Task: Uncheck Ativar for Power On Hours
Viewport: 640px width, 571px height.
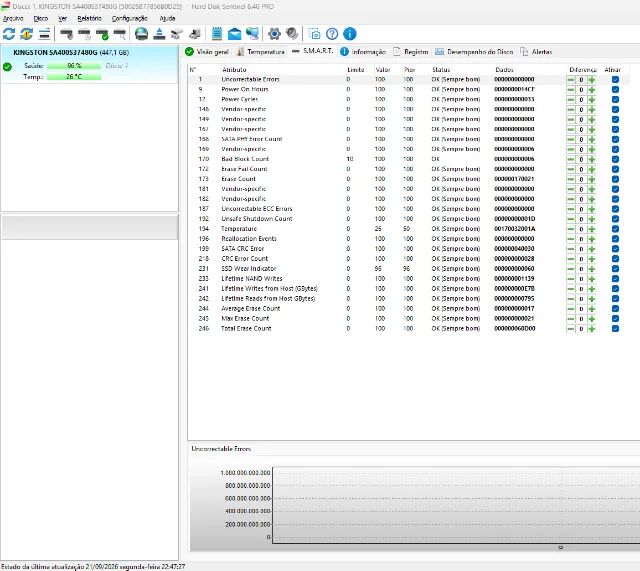Action: 615,89
